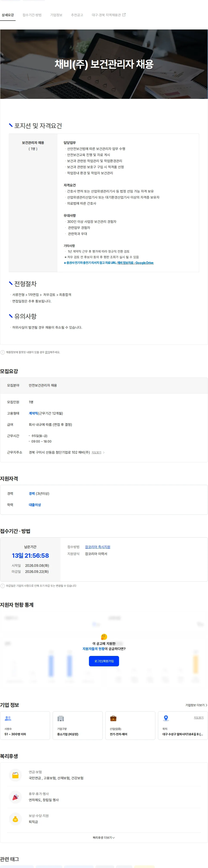Expand 복리후생 더보기

tap(104, 837)
